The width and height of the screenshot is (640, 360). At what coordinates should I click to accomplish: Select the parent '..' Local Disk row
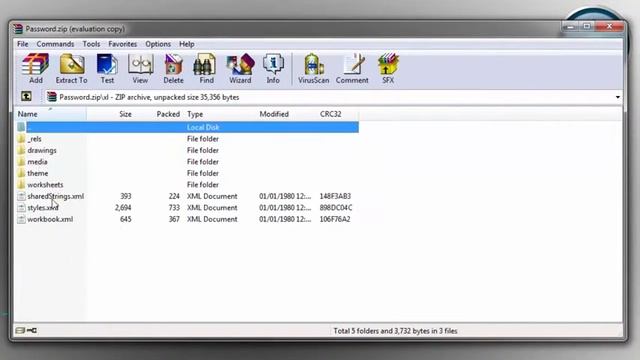pos(187,127)
